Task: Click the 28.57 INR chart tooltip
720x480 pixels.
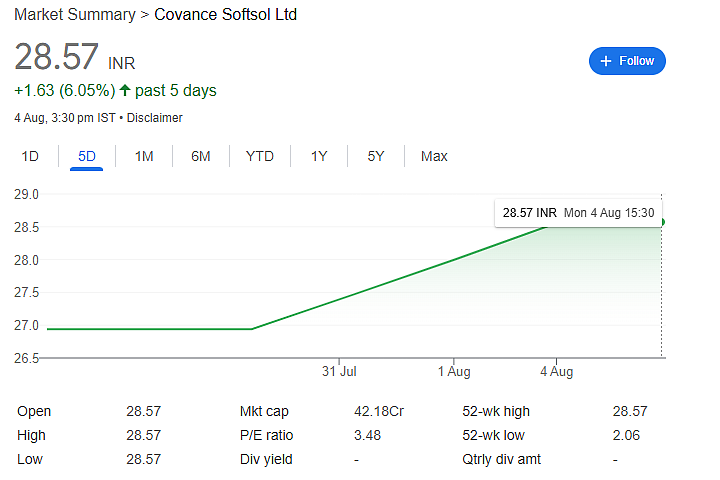Action: (578, 213)
